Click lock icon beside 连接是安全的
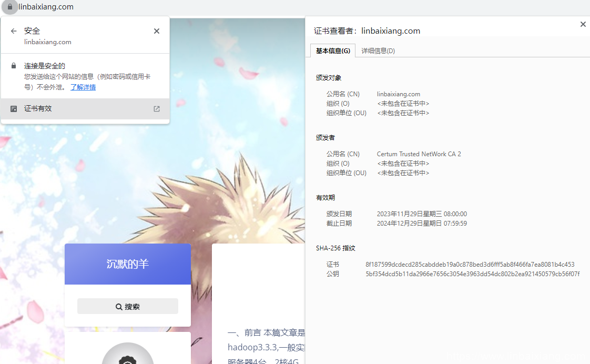This screenshot has width=590, height=364. click(14, 66)
